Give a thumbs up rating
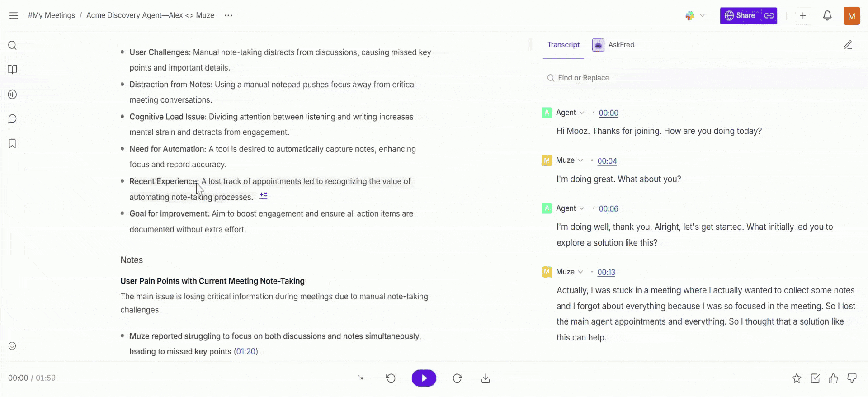Viewport: 868px width, 397px height. pos(833,378)
